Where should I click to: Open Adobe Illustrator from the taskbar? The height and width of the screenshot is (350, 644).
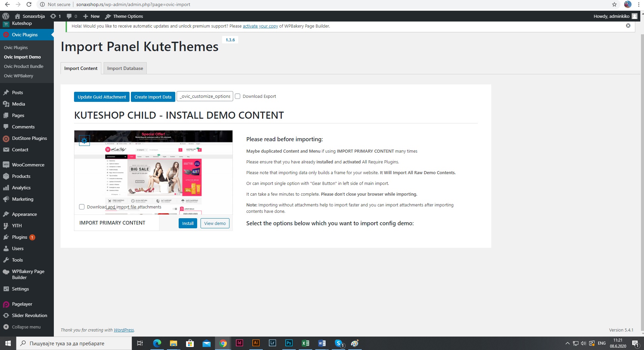(x=256, y=343)
